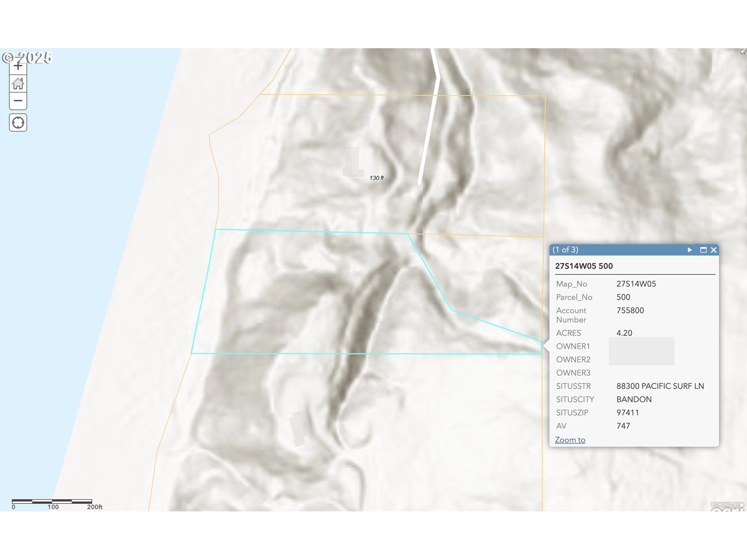The height and width of the screenshot is (560, 747).
Task: Click the ACRES value 4.20
Action: pos(624,333)
